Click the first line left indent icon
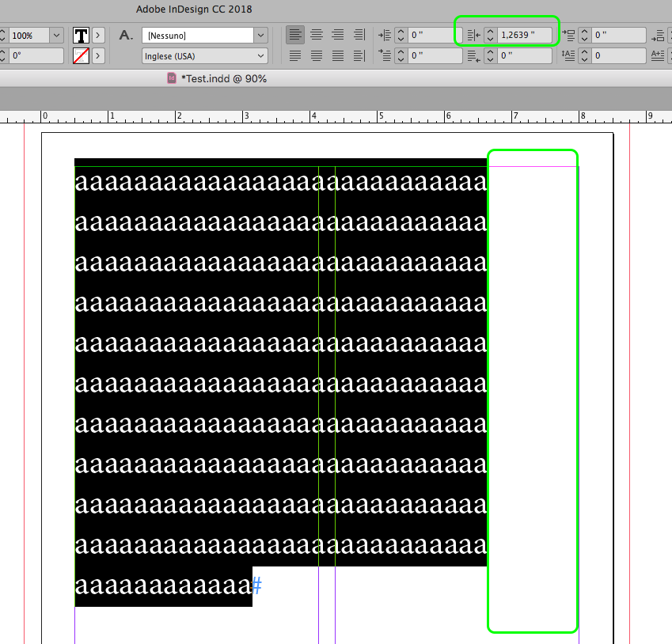 click(x=385, y=55)
